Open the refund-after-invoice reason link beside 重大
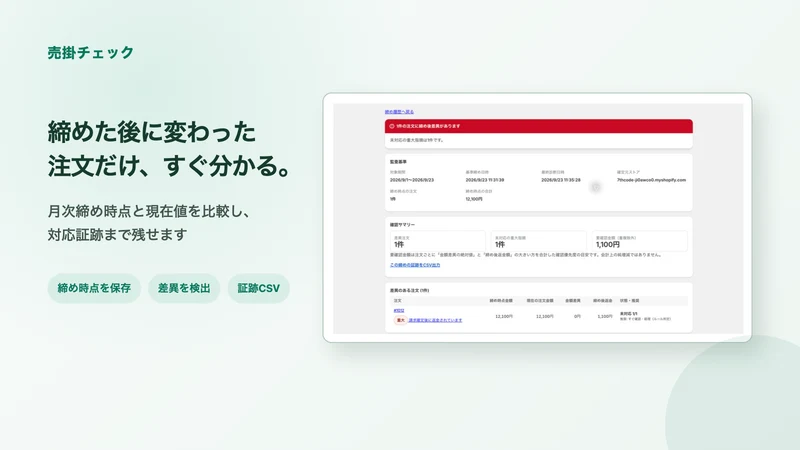The image size is (800, 450). (435, 320)
